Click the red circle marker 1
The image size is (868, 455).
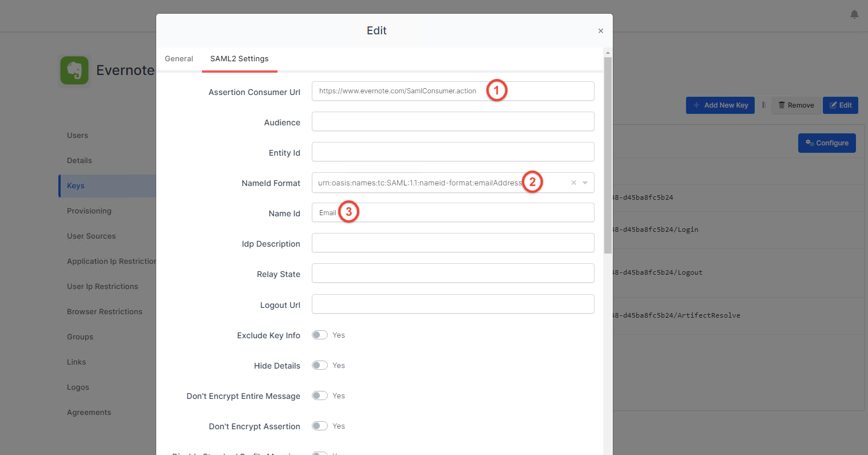[x=497, y=90]
